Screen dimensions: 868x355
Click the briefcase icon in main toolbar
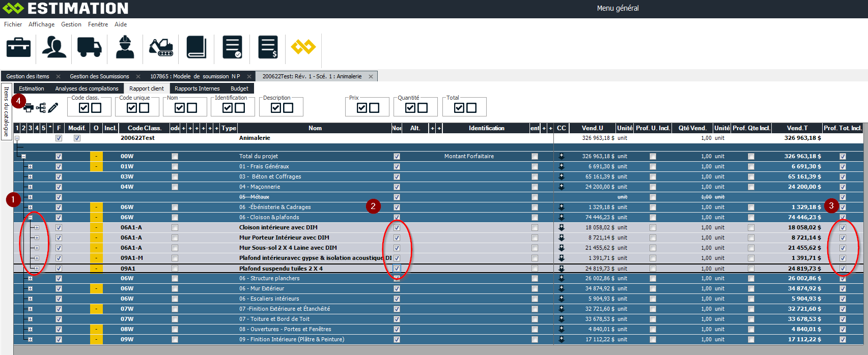coord(18,47)
